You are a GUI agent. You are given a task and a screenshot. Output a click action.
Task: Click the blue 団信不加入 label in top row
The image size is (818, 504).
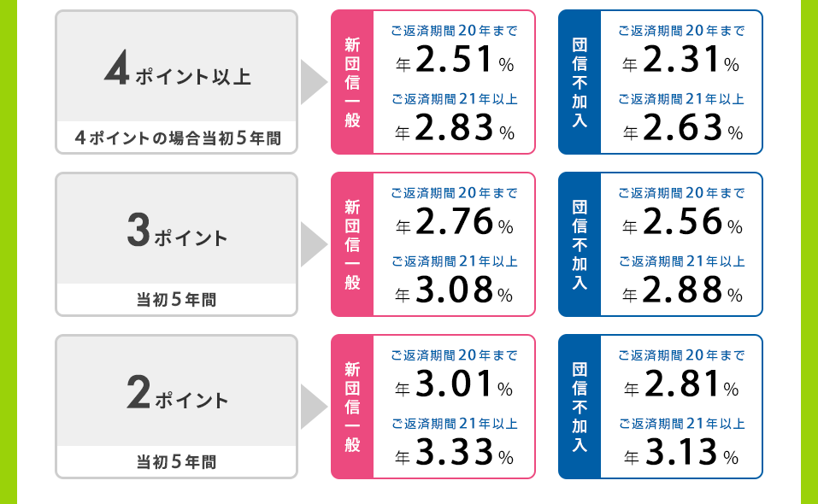click(580, 82)
